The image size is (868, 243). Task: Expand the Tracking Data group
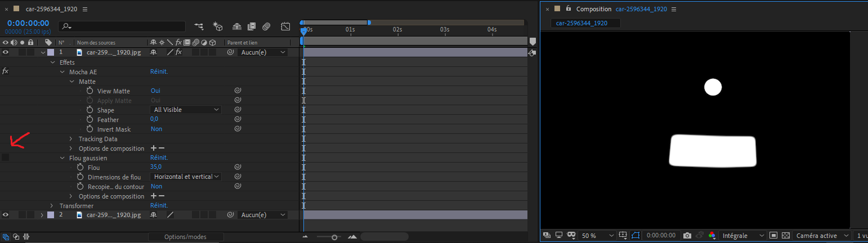click(71, 139)
